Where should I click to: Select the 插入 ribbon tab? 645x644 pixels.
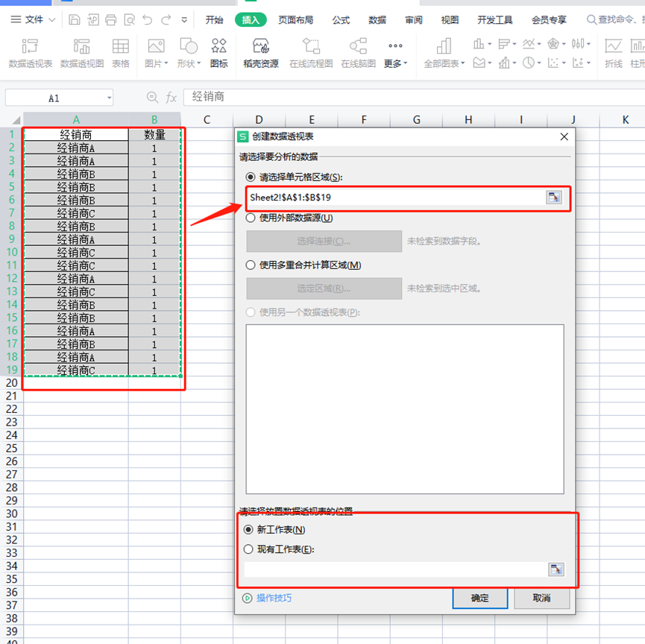coord(251,19)
